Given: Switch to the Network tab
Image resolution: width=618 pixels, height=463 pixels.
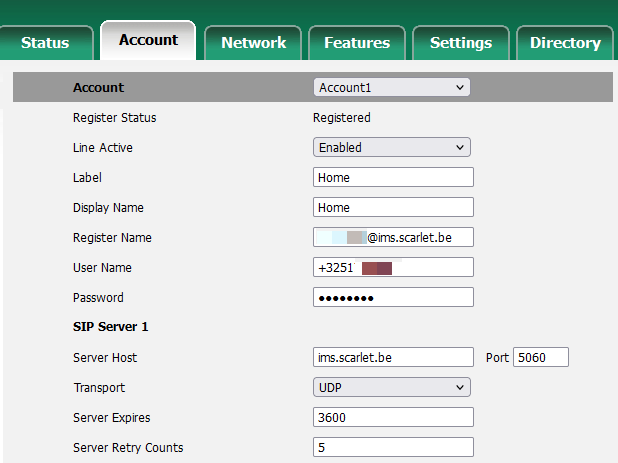Looking at the screenshot, I should click(253, 43).
